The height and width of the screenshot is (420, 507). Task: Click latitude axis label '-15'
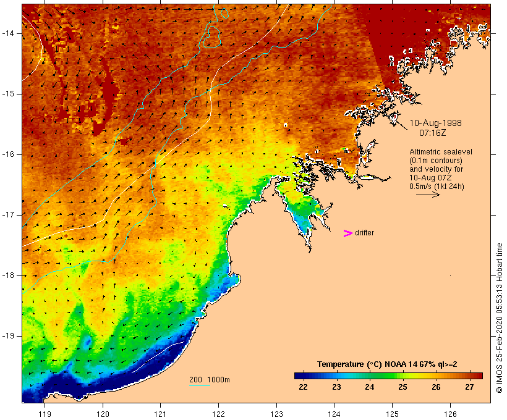tap(8, 94)
